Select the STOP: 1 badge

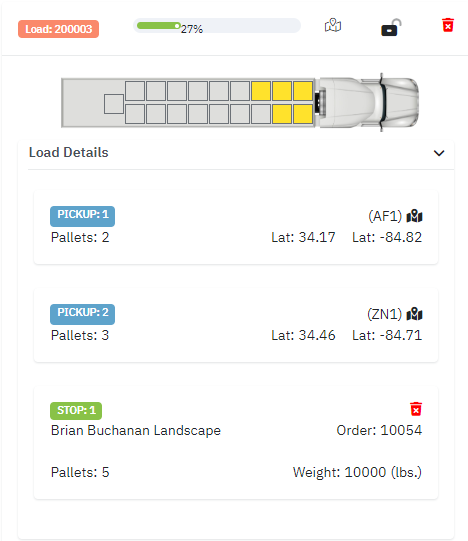point(76,411)
